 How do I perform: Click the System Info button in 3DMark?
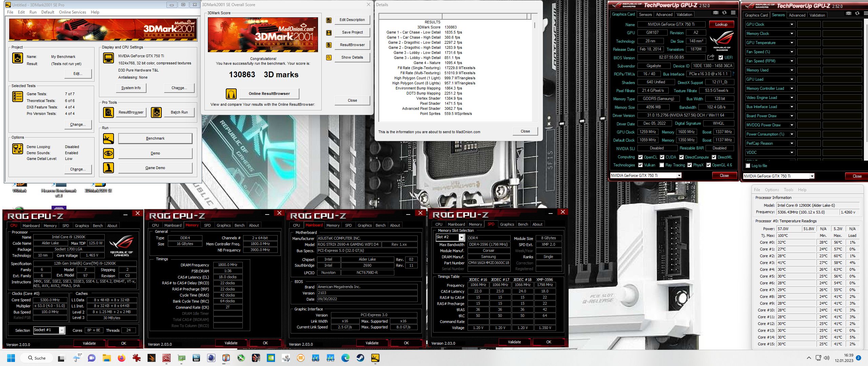click(x=131, y=88)
